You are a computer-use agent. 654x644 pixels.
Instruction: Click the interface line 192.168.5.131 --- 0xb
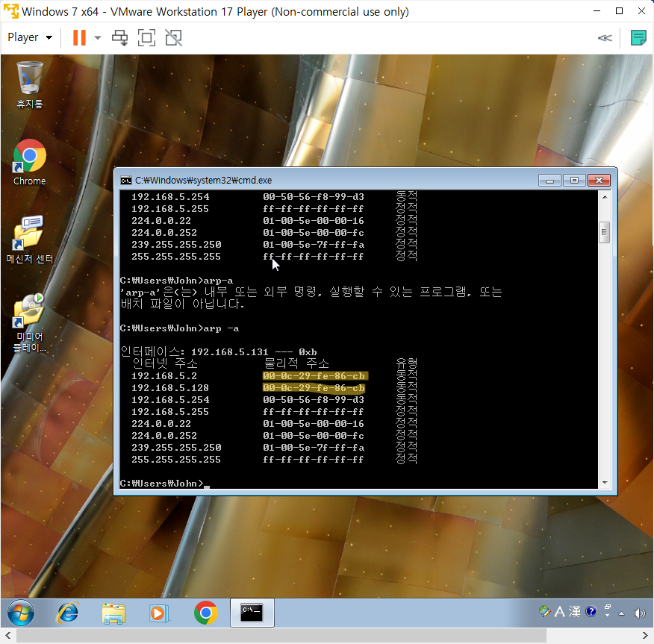coord(219,351)
